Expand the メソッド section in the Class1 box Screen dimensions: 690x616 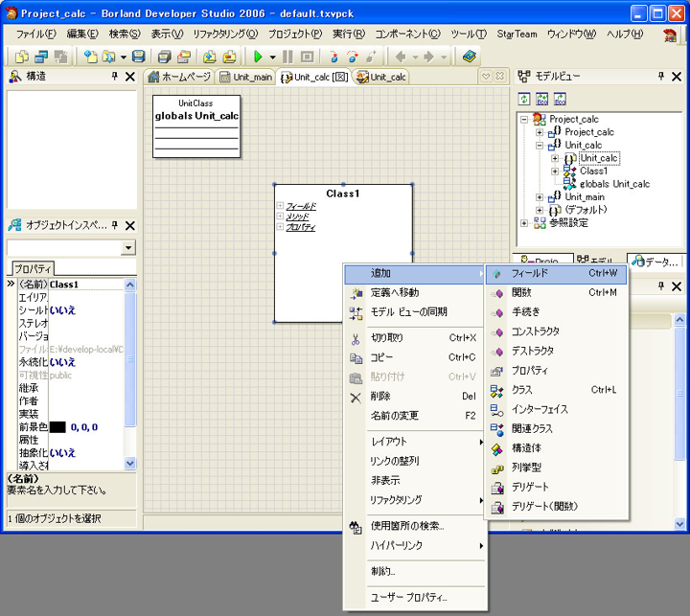[x=280, y=217]
